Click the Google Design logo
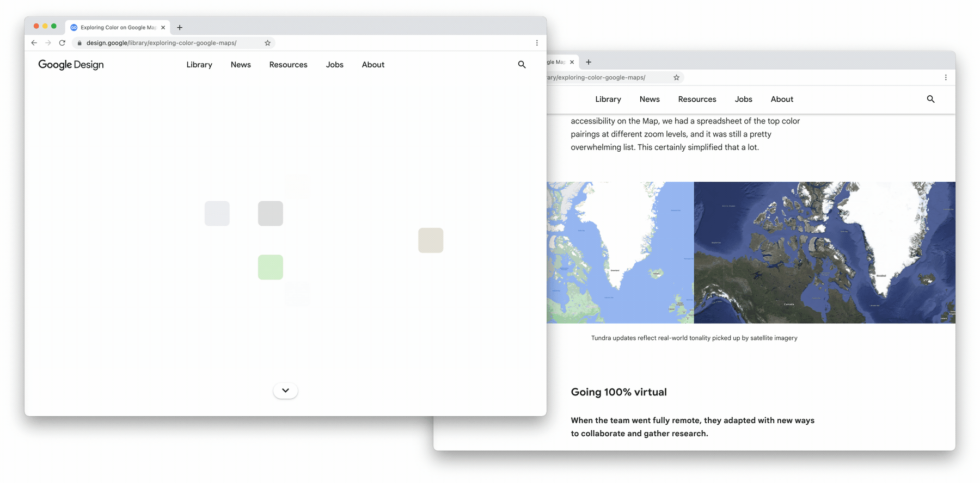Viewport: 980px width, 483px height. point(71,65)
